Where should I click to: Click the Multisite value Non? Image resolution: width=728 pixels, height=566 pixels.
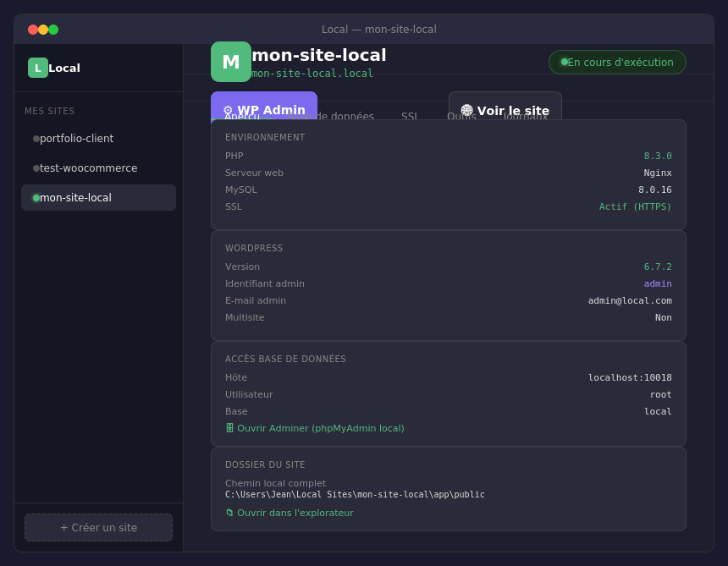pyautogui.click(x=663, y=317)
